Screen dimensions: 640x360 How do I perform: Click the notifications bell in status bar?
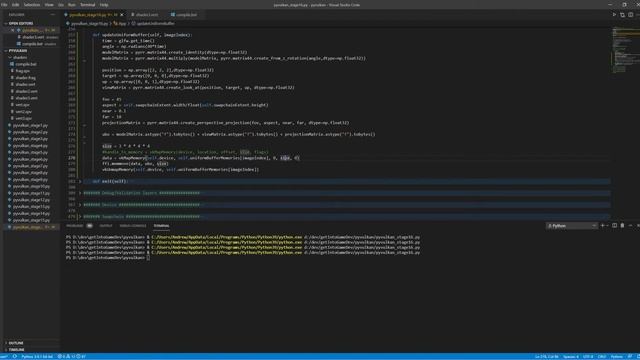[x=637, y=356]
